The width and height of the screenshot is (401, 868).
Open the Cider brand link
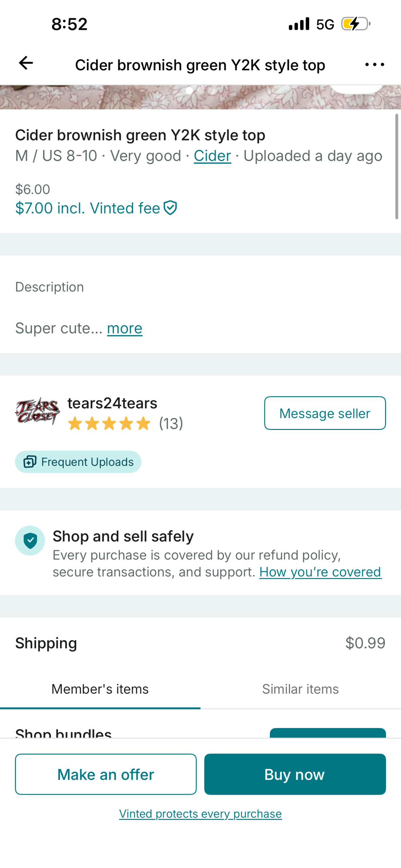point(213,156)
